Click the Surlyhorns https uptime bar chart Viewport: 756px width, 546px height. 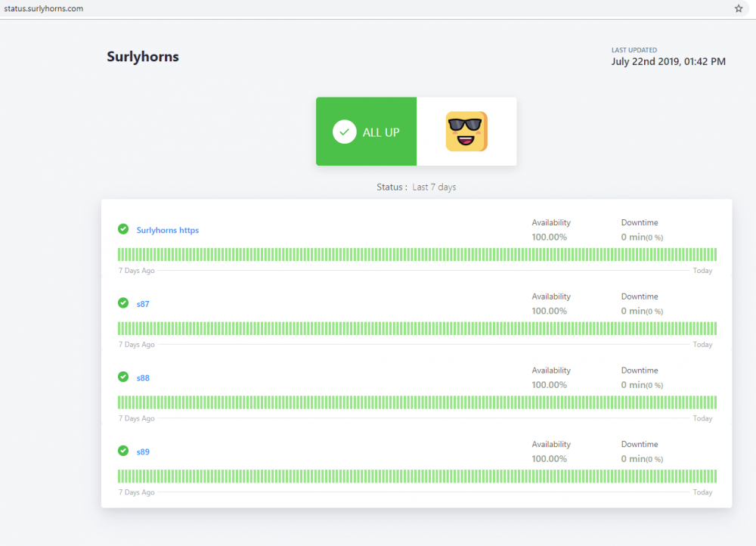417,254
